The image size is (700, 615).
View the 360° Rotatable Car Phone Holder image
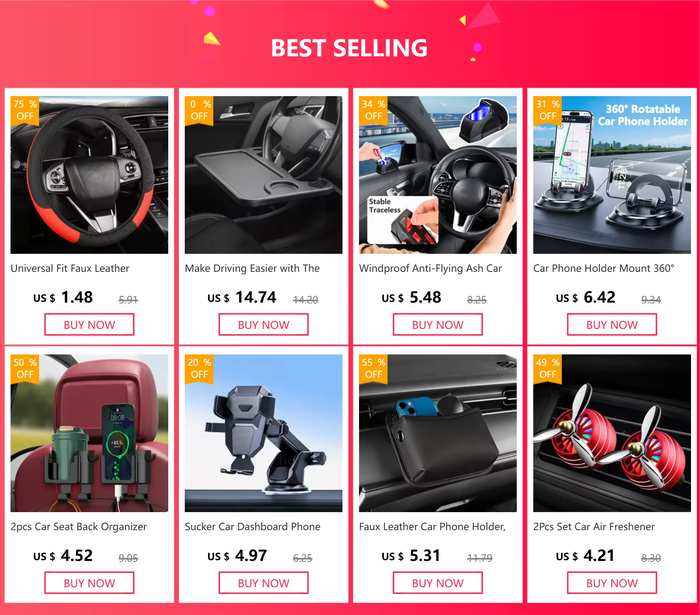click(612, 175)
